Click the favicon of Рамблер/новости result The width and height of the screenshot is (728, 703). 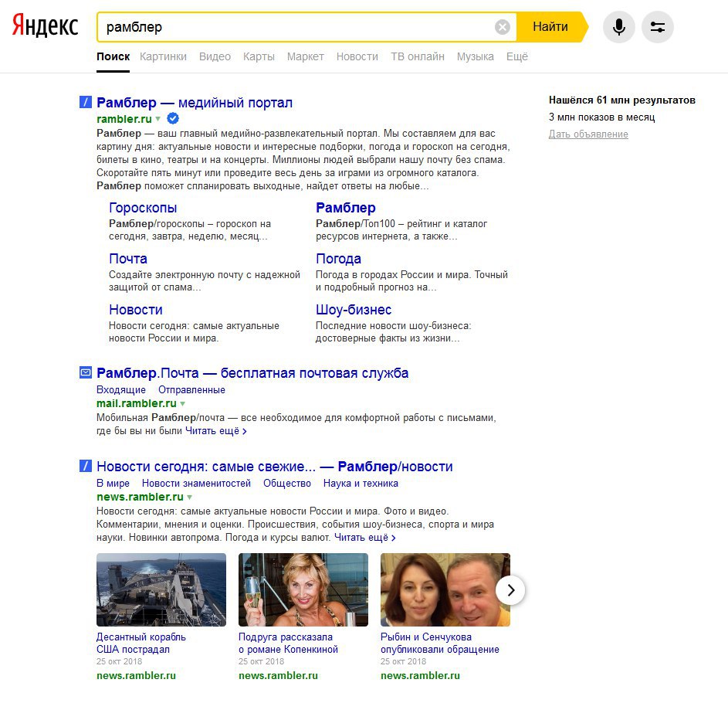point(86,466)
